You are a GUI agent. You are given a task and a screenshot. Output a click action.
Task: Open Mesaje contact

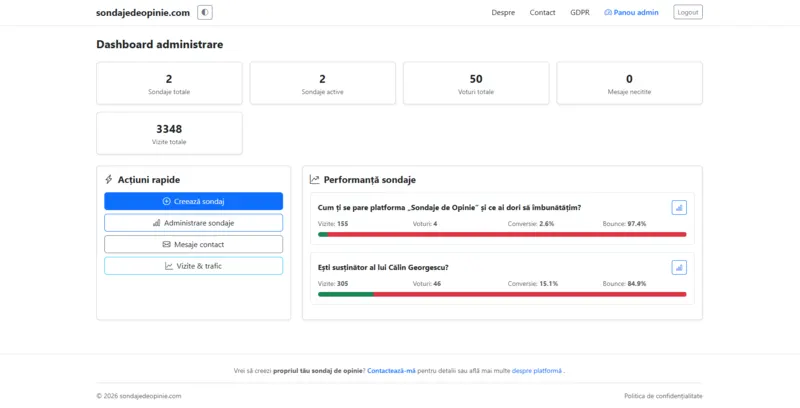pos(193,244)
